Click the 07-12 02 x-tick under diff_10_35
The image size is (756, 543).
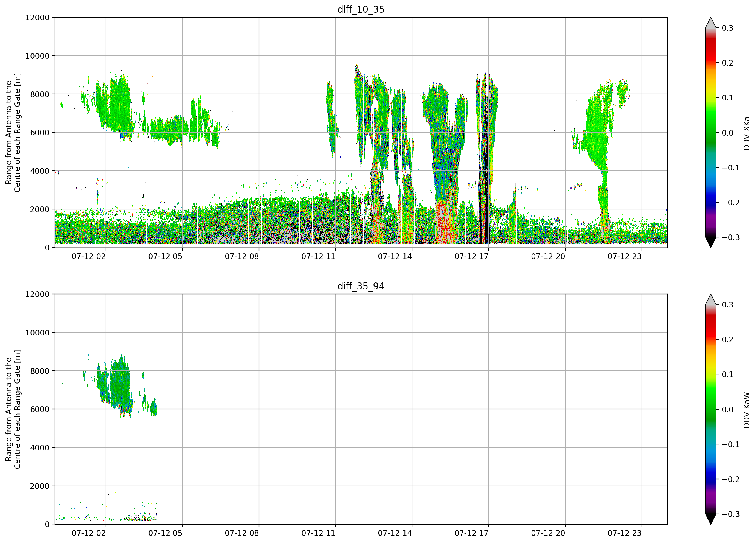[x=89, y=256]
